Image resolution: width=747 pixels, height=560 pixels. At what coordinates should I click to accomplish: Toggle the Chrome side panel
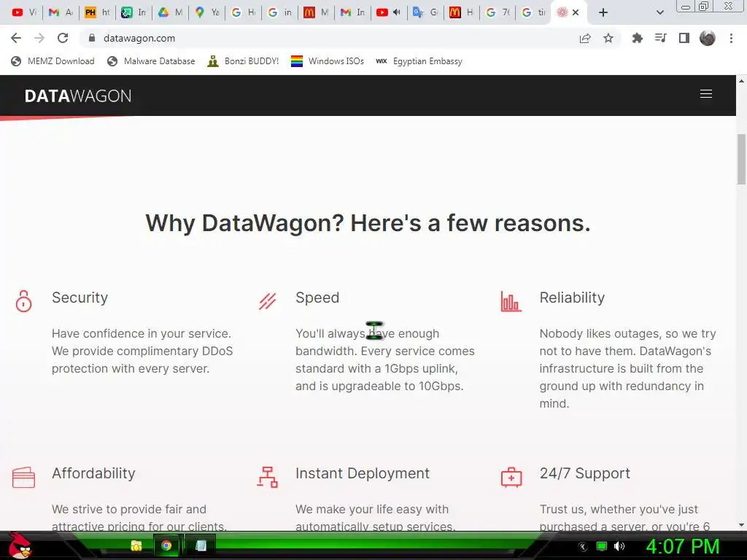[684, 38]
